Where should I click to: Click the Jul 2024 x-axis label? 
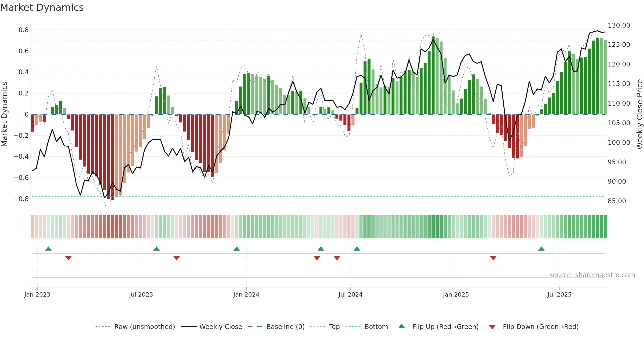[x=350, y=294]
